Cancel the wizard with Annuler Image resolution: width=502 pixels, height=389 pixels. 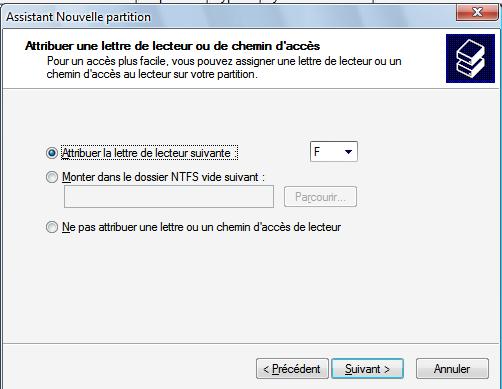coord(452,369)
